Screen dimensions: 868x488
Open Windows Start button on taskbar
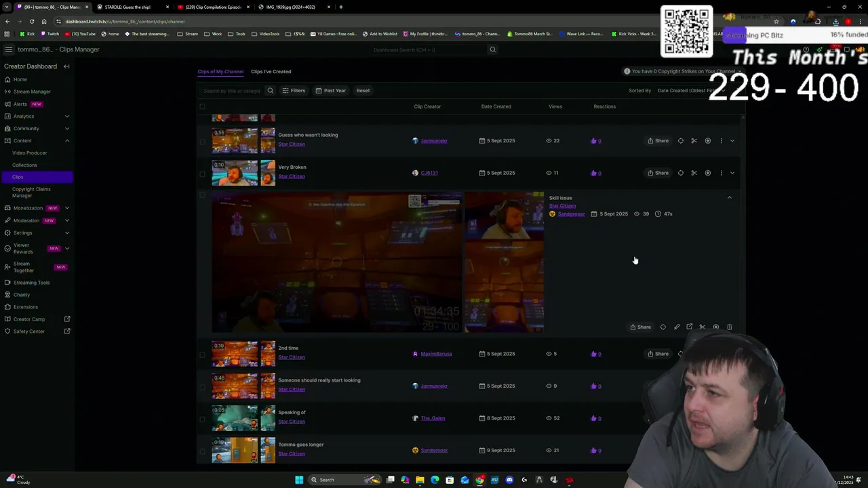click(x=299, y=480)
